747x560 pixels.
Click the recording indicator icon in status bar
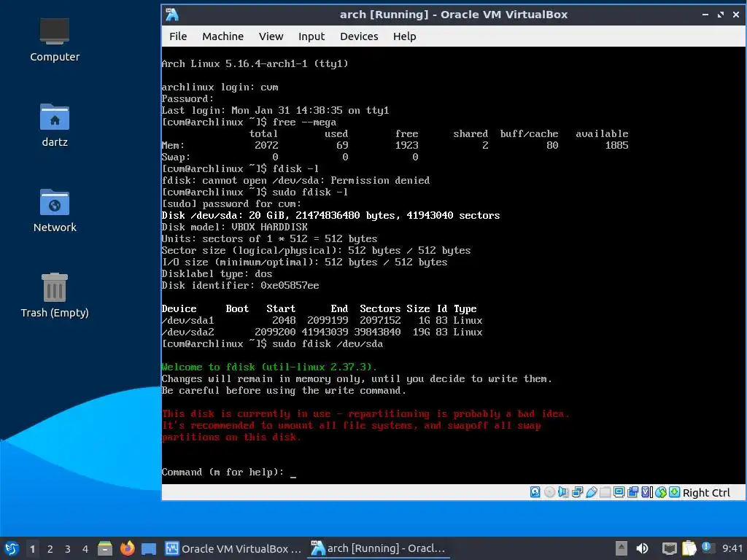tap(632, 492)
